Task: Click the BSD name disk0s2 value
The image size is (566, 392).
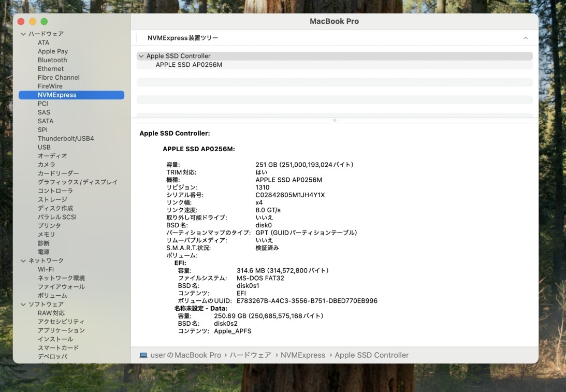Action: pyautogui.click(x=226, y=324)
